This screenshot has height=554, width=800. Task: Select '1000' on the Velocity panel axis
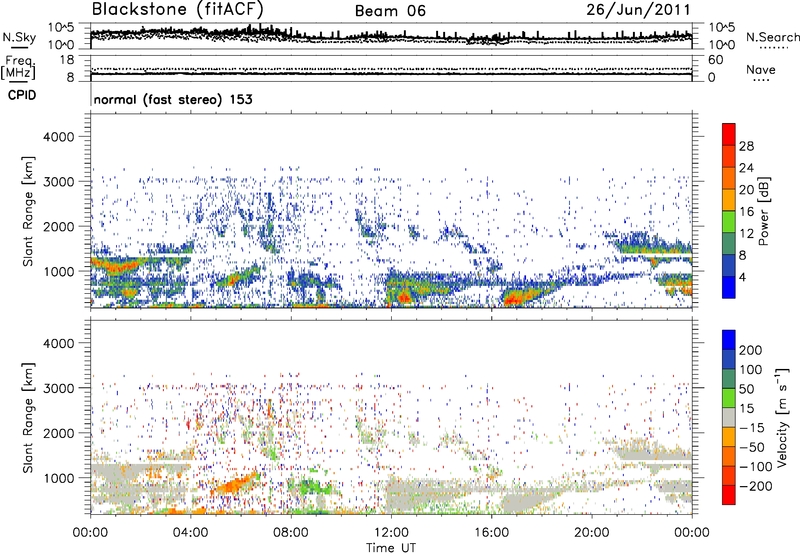tap(58, 478)
